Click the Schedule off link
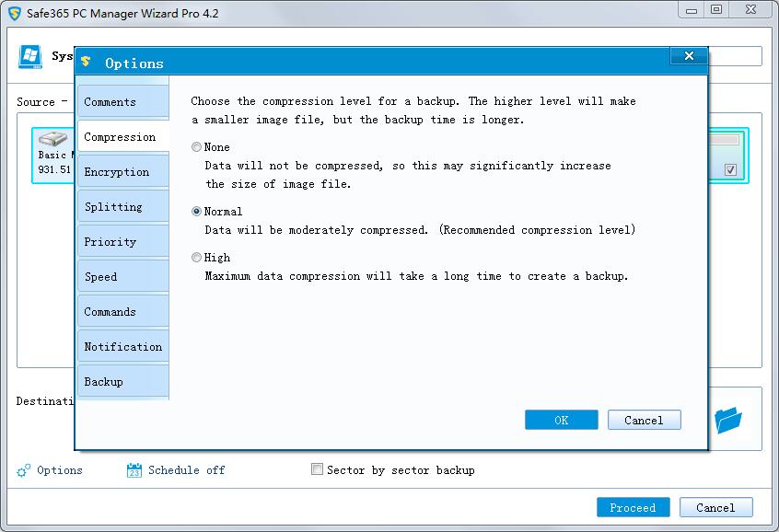This screenshot has width=779, height=532. click(186, 470)
